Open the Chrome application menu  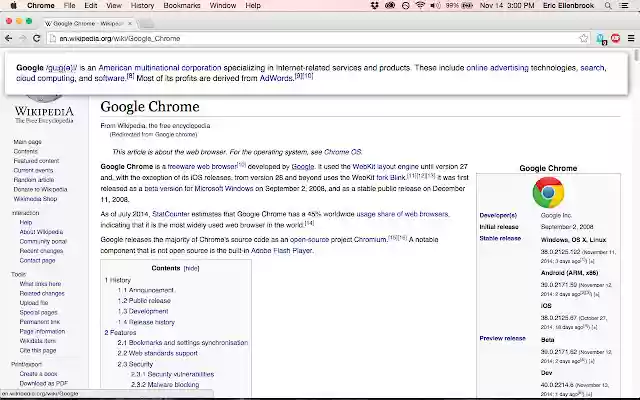click(40, 5)
